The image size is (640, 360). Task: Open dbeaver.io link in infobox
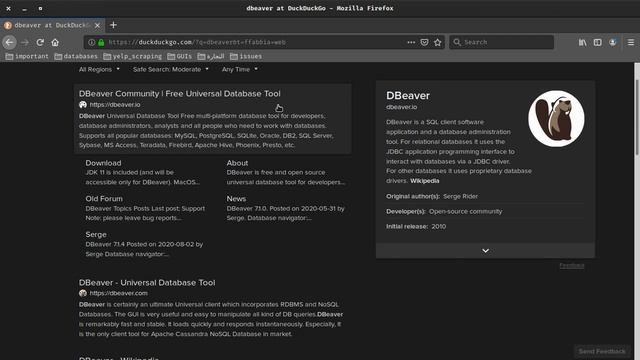click(402, 107)
